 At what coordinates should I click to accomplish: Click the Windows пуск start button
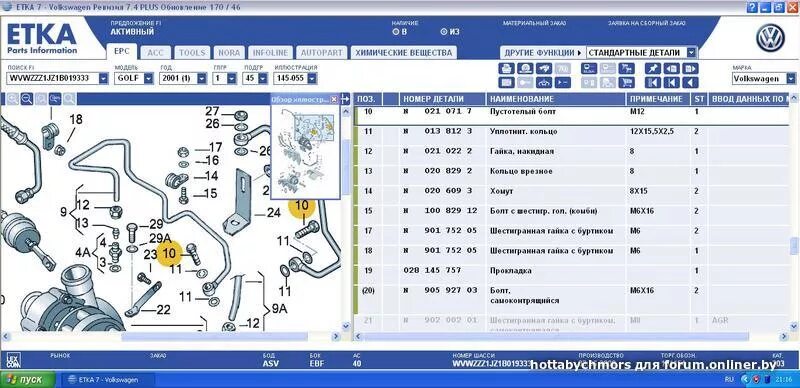click(28, 380)
